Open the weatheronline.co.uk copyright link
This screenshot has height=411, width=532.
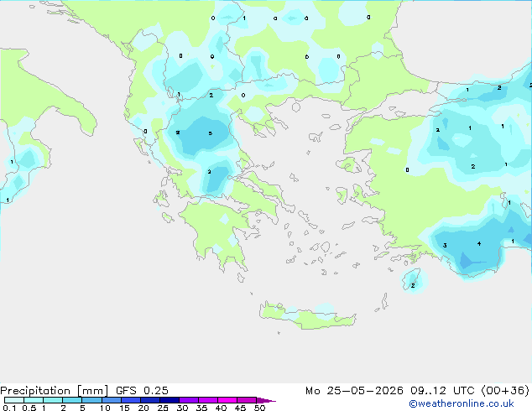461,403
